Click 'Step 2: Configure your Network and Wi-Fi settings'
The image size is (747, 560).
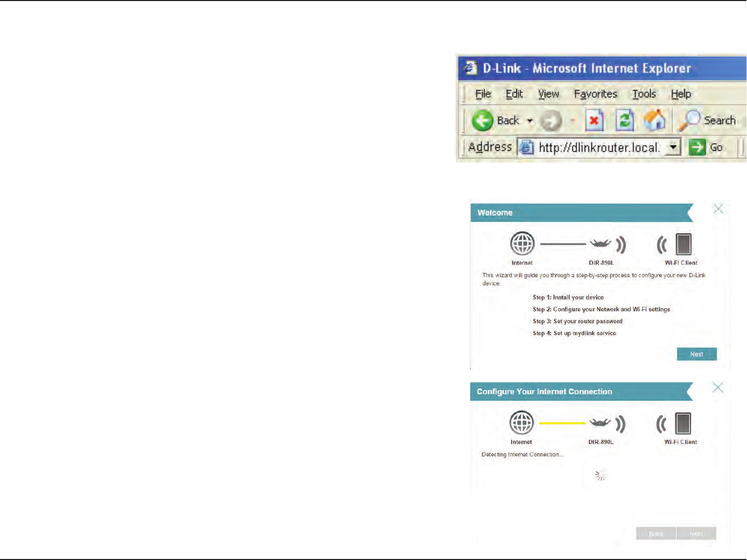click(x=601, y=309)
